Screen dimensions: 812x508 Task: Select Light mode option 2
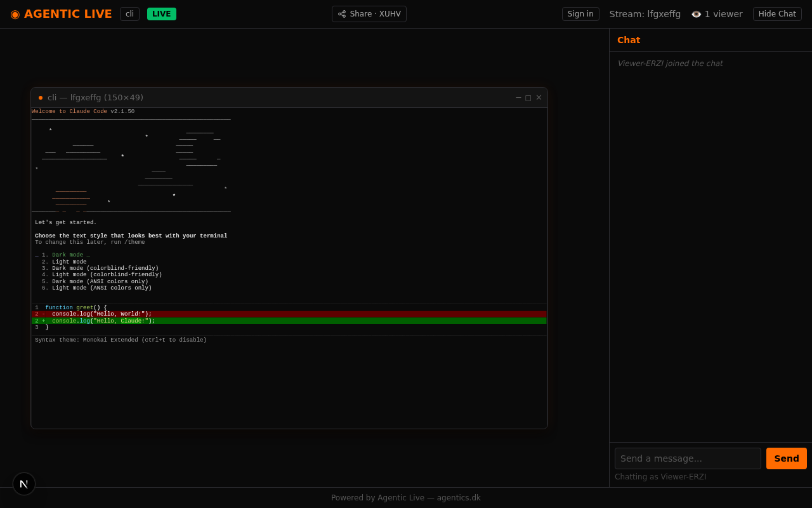tap(69, 262)
